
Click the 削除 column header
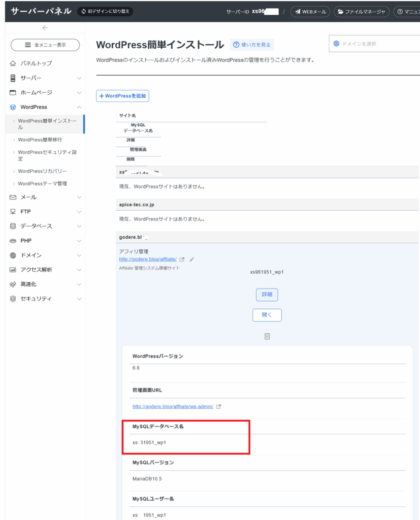(131, 159)
